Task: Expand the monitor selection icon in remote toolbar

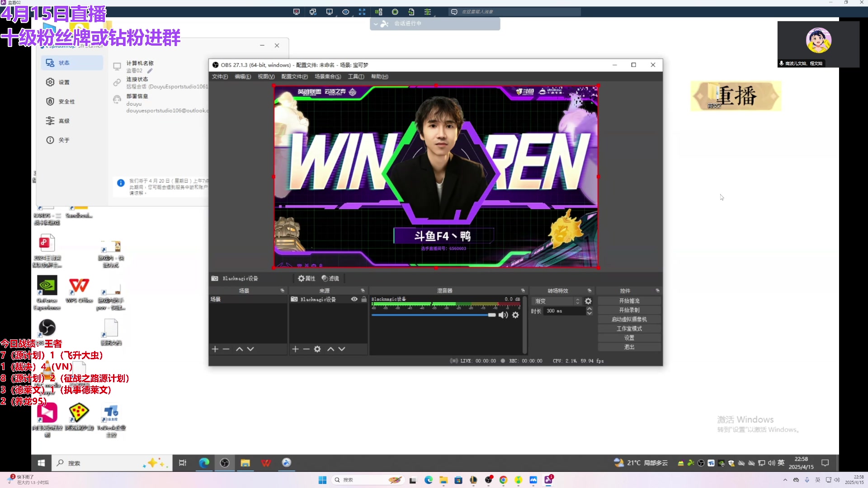Action: [329, 12]
